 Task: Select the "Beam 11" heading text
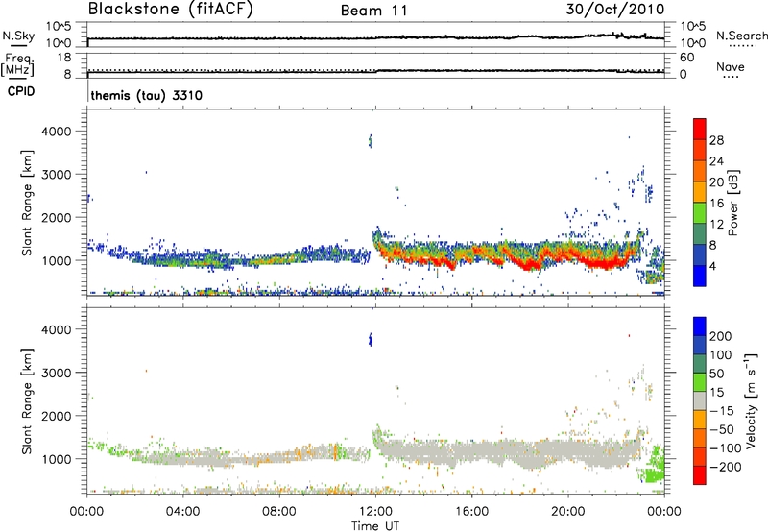(x=374, y=11)
